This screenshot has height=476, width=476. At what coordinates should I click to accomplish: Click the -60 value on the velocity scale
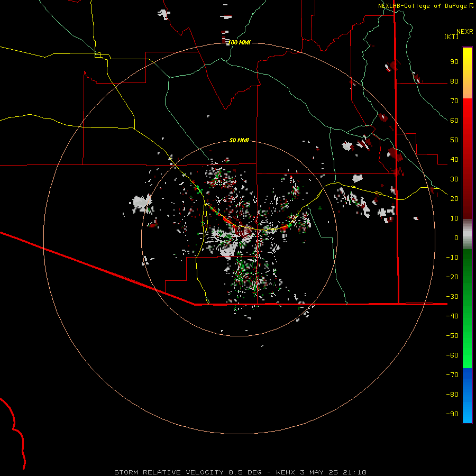click(452, 355)
